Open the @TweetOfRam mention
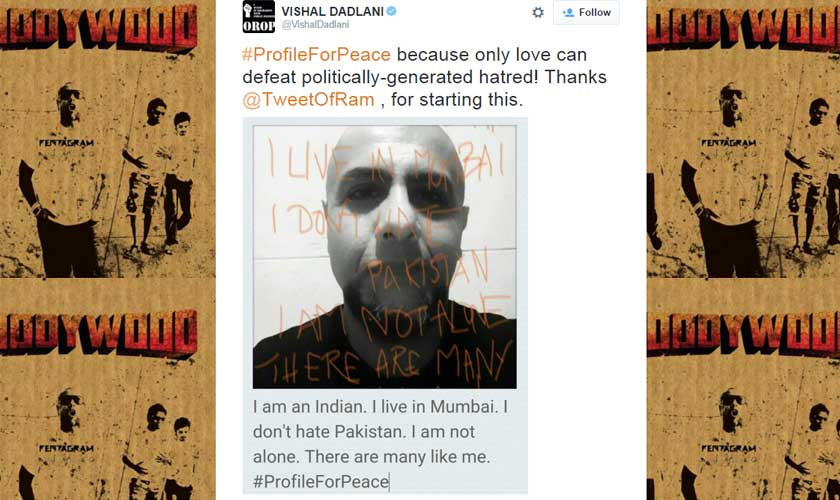 [x=309, y=100]
